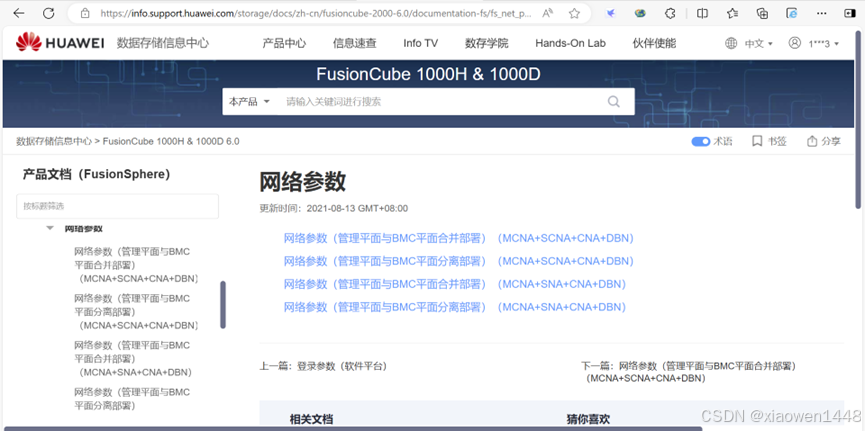Viewport: 865px width, 431px height.
Task: Click 产品文档（FusionSphere）sidebar heading
Action: coord(96,174)
